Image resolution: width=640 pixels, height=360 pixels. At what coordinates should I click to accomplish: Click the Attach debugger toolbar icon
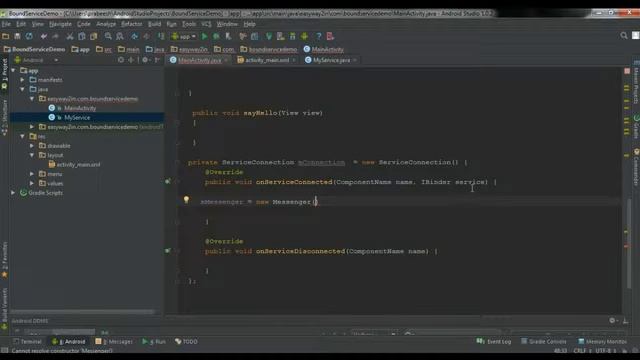(229, 36)
